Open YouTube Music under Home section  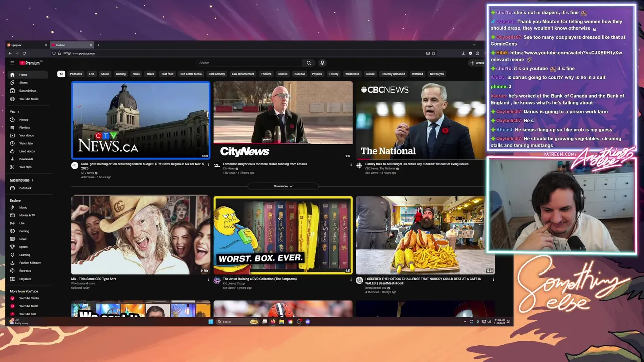[28, 99]
